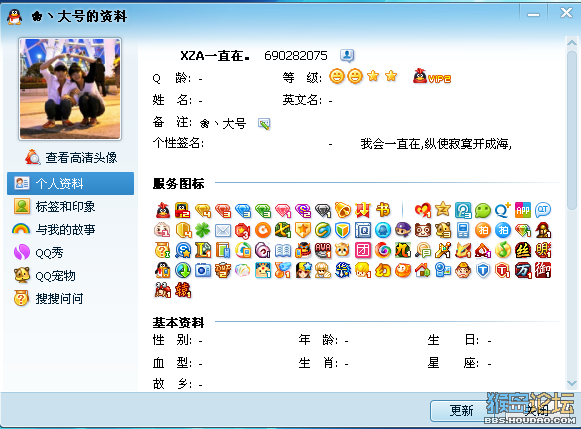Viewport: 581px width, 429px height.
Task: Click the profile avatar photo
Action: (70, 89)
